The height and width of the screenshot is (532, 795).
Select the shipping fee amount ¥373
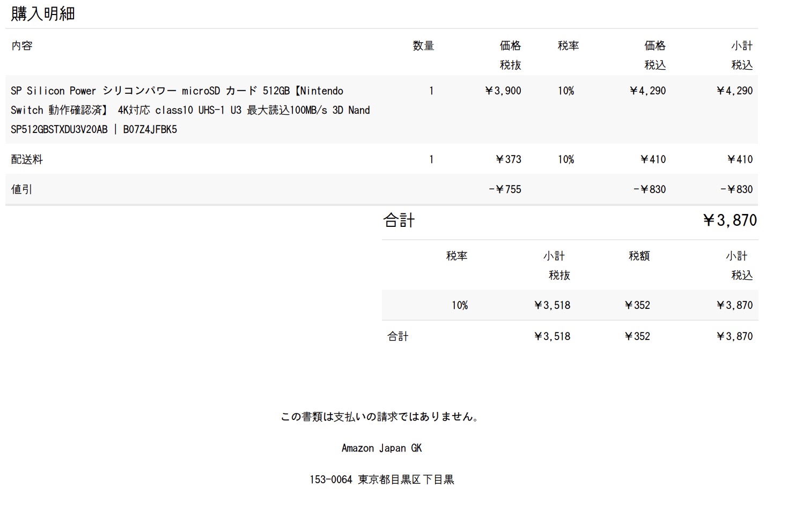pos(508,159)
